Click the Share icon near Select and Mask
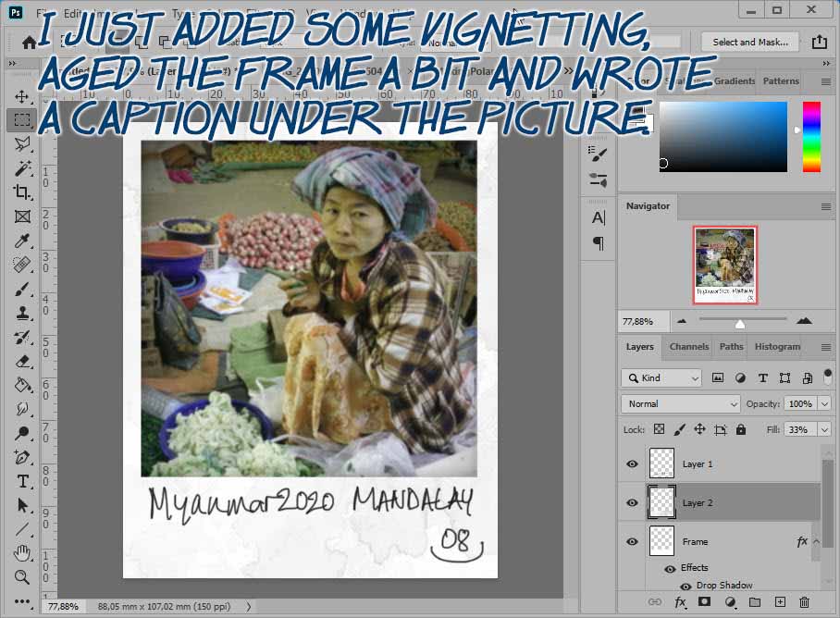The width and height of the screenshot is (840, 618). [819, 42]
